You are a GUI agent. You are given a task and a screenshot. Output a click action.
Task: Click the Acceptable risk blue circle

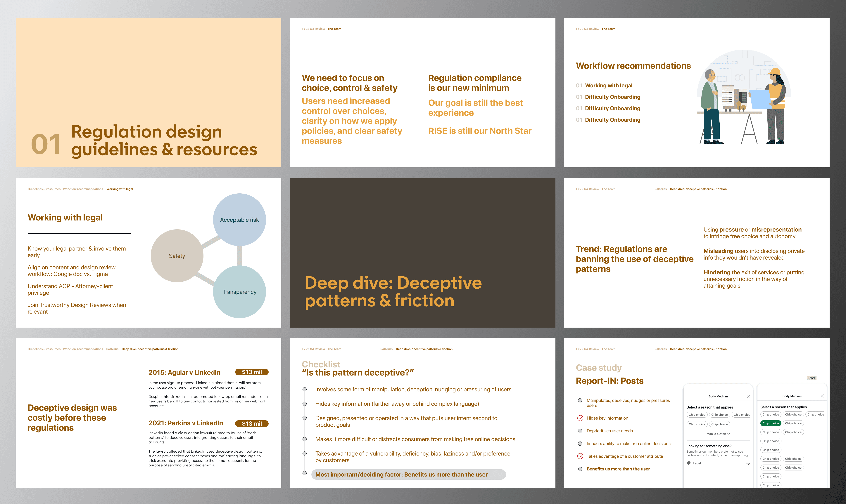coord(239,220)
